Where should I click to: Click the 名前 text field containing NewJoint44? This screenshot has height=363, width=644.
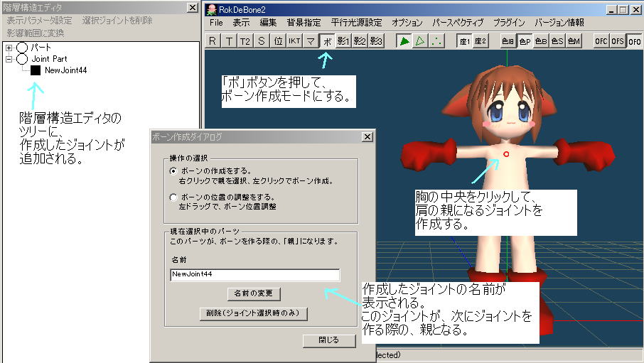(x=255, y=274)
